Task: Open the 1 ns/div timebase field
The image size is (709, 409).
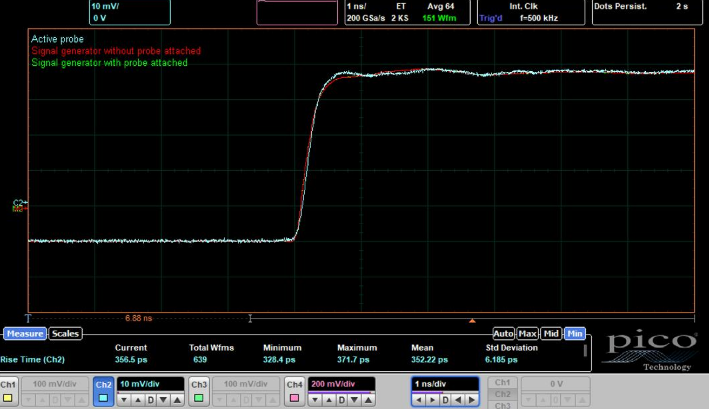Action: click(x=443, y=384)
